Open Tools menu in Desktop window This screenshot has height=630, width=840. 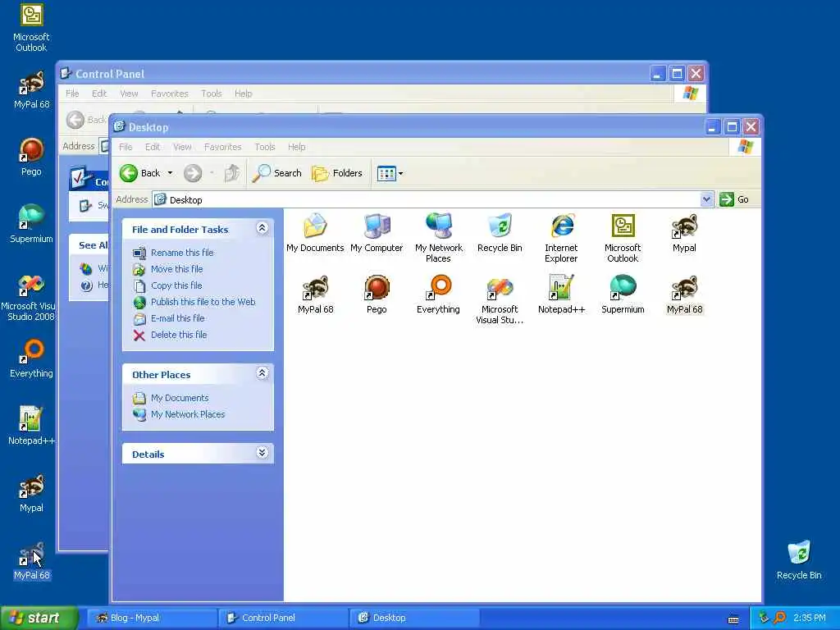click(x=265, y=147)
